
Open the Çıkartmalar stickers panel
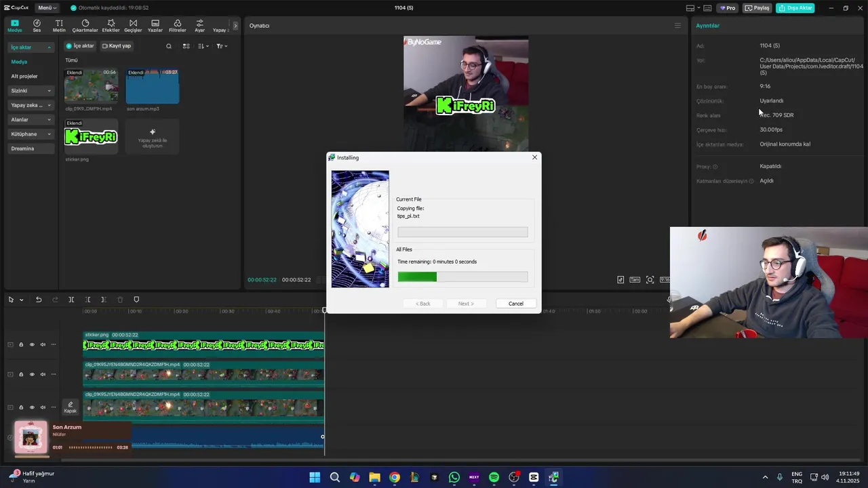(x=85, y=26)
